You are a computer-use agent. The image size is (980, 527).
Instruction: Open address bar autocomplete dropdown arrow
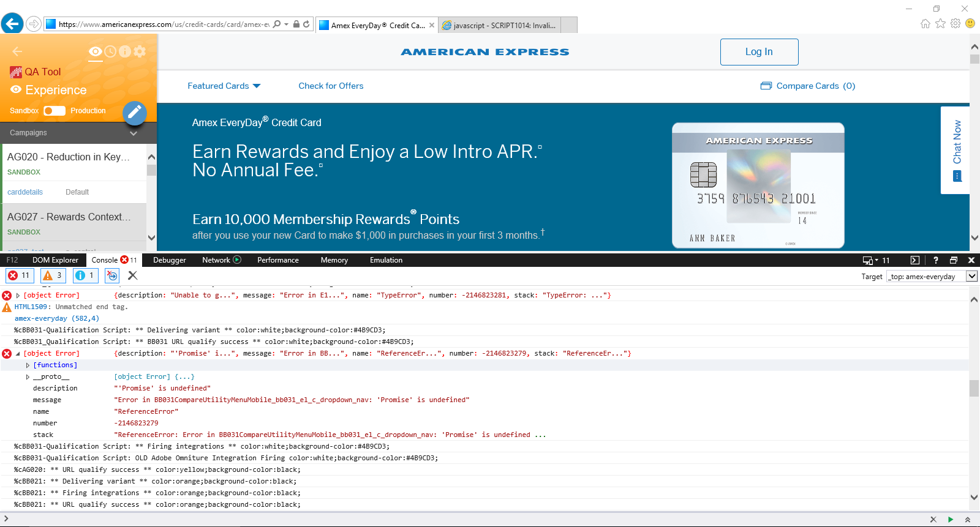287,24
